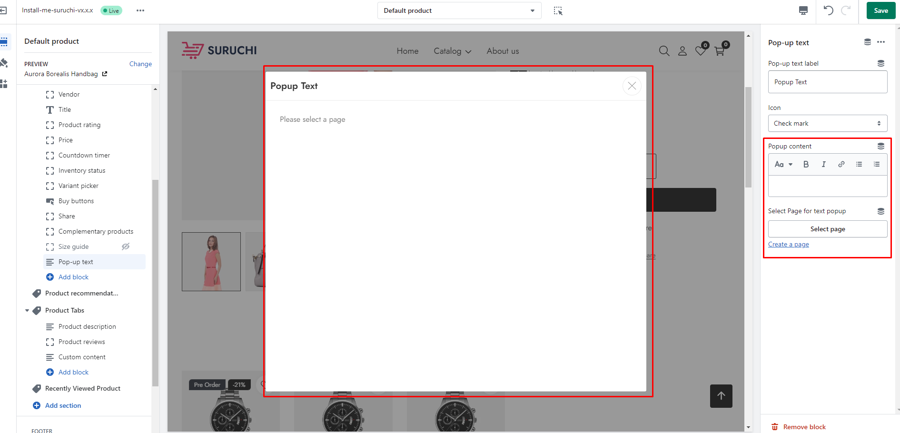Image resolution: width=900 pixels, height=433 pixels.
Task: Click the Select page button
Action: coord(827,229)
